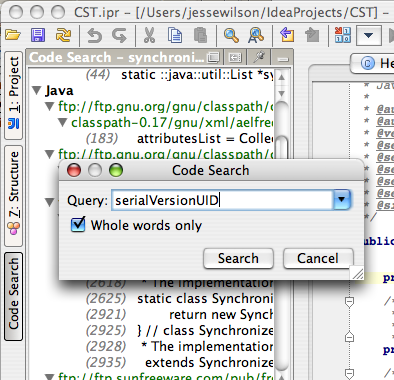Redo action with the forward curved arrow
The image size is (394, 380).
click(x=120, y=35)
